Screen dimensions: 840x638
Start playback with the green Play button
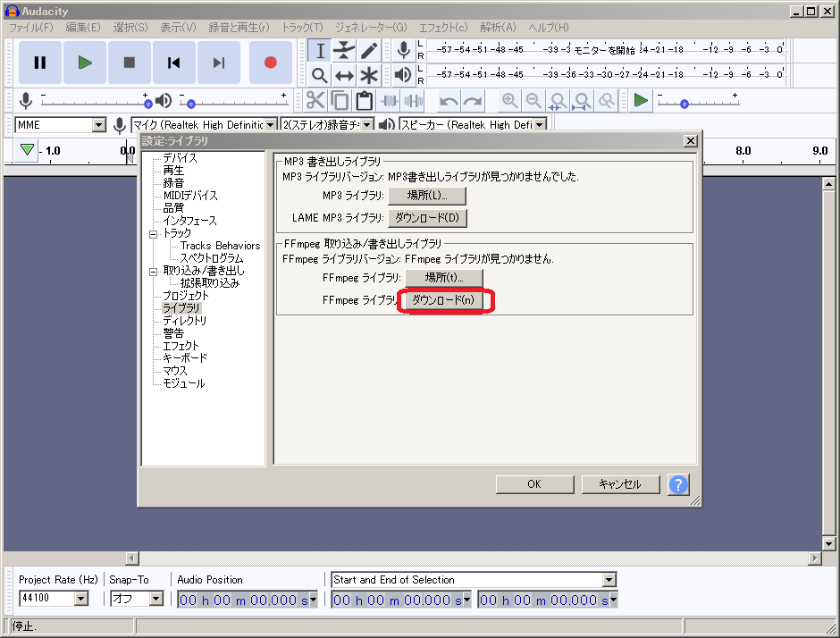click(85, 63)
